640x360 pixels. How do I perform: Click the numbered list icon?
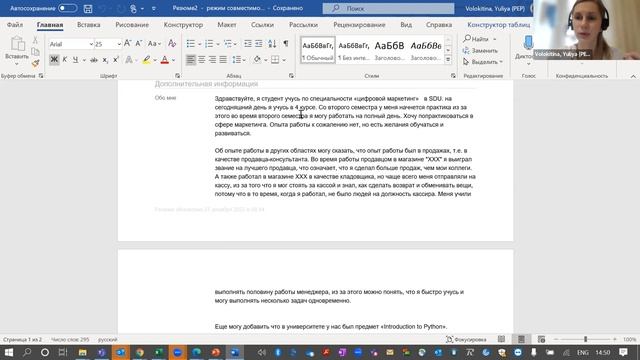pyautogui.click(x=209, y=43)
